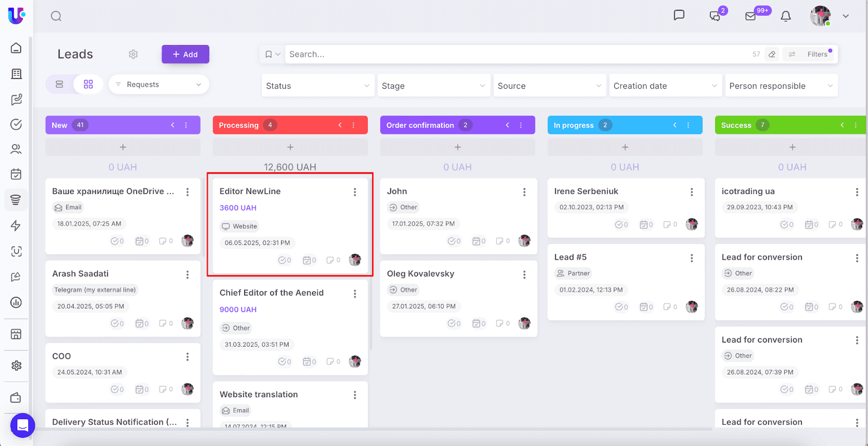Viewport: 868px width, 446px height.
Task: Click into the Search input field
Action: pyautogui.click(x=515, y=54)
